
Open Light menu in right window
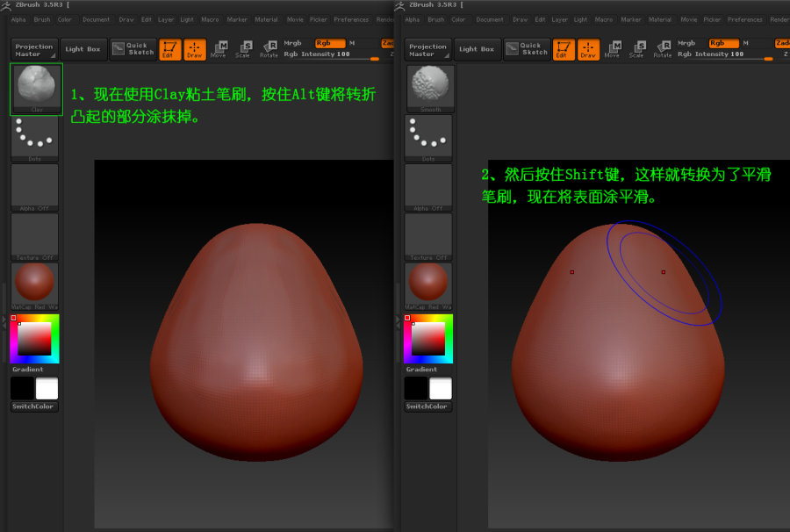tap(580, 19)
